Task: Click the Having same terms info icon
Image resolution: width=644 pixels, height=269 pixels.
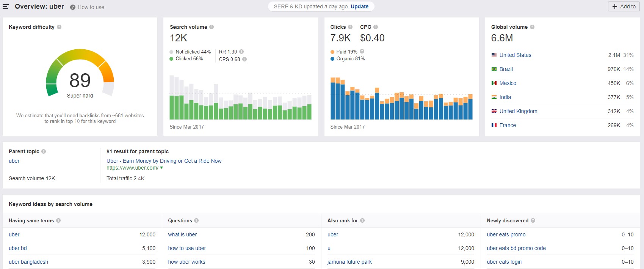Action: tap(58, 220)
